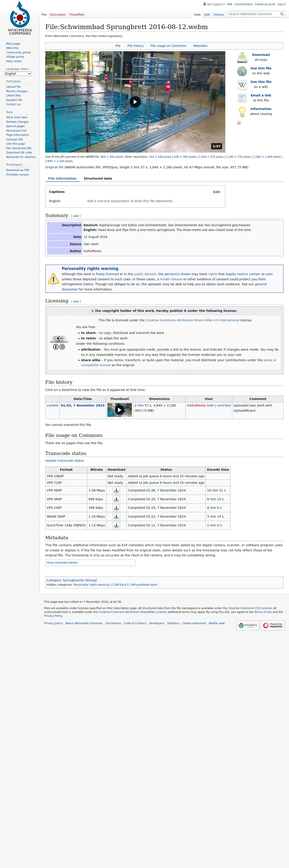289x868 pixels.
Task: Open author GolhaMedia in Summary
Action: 92,251
